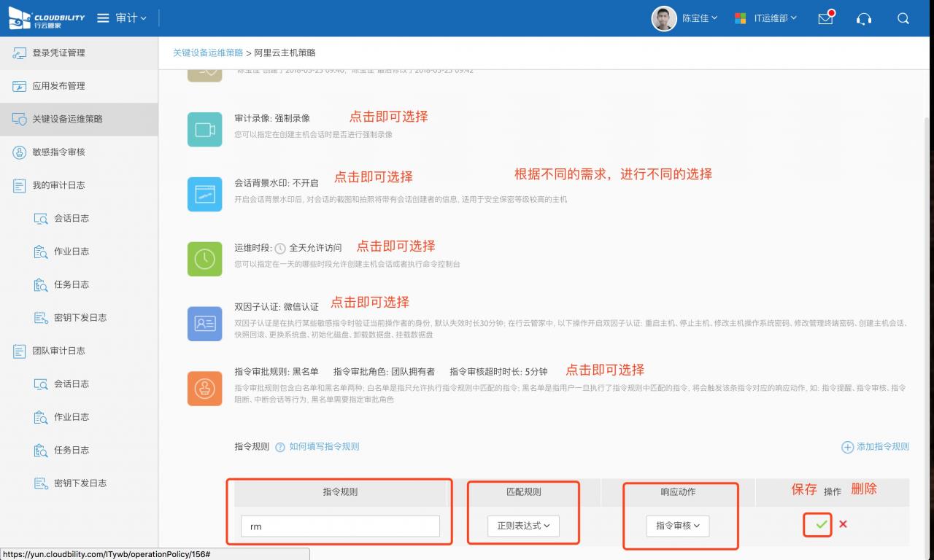This screenshot has height=560, width=934.
Task: Click the session watermark blue icon
Action: [x=204, y=194]
